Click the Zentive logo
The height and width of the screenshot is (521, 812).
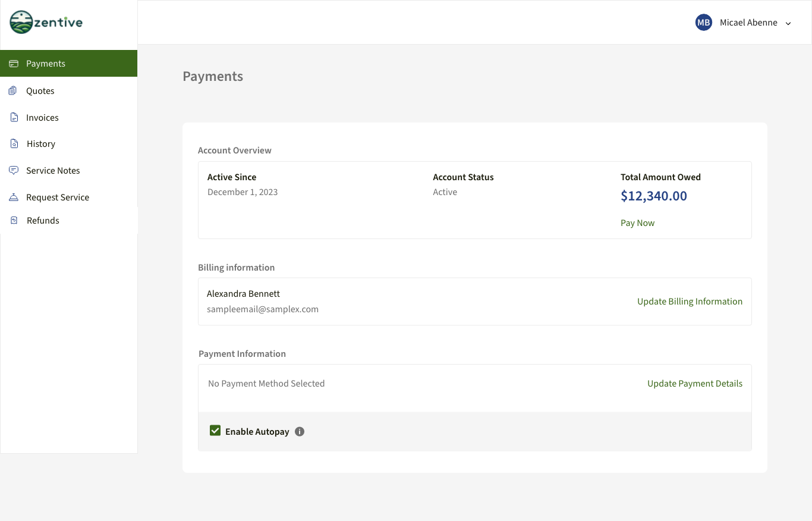point(46,23)
